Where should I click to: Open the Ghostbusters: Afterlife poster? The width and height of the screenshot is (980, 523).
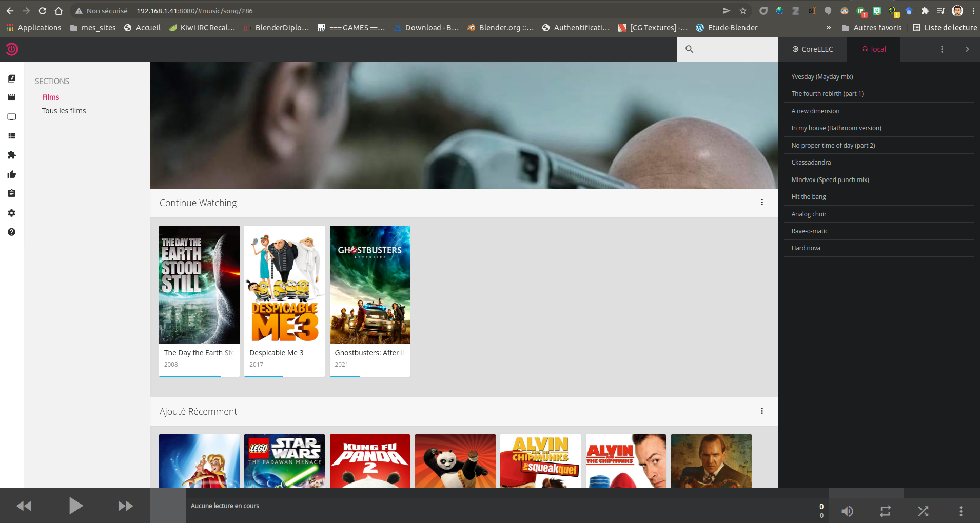click(370, 285)
